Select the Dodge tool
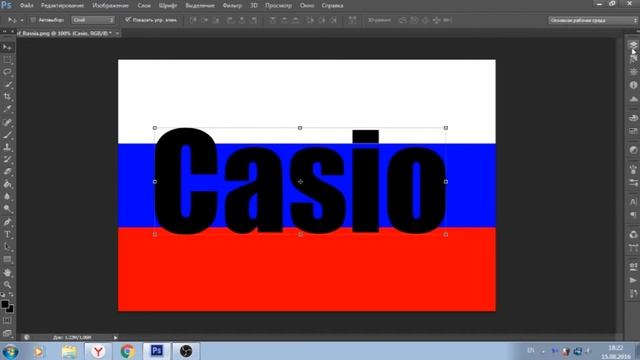This screenshot has height=360, width=640. point(7,209)
